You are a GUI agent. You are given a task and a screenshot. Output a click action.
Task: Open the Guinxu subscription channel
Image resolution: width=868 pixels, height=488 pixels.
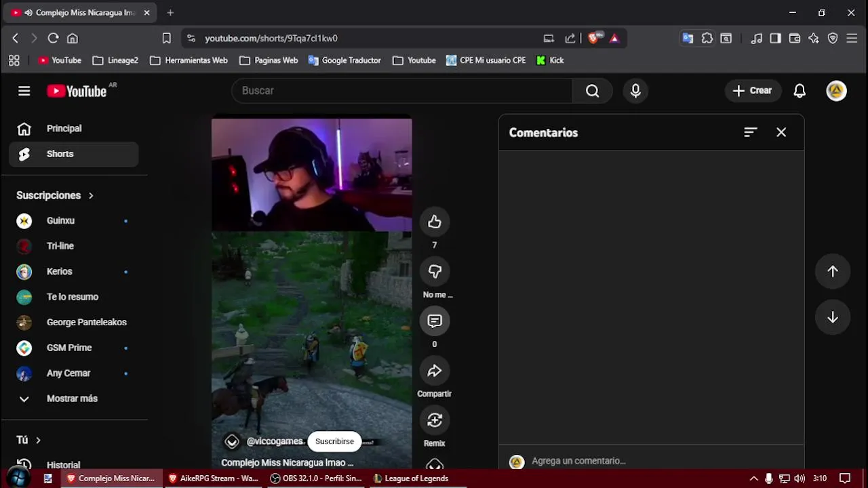(74, 221)
